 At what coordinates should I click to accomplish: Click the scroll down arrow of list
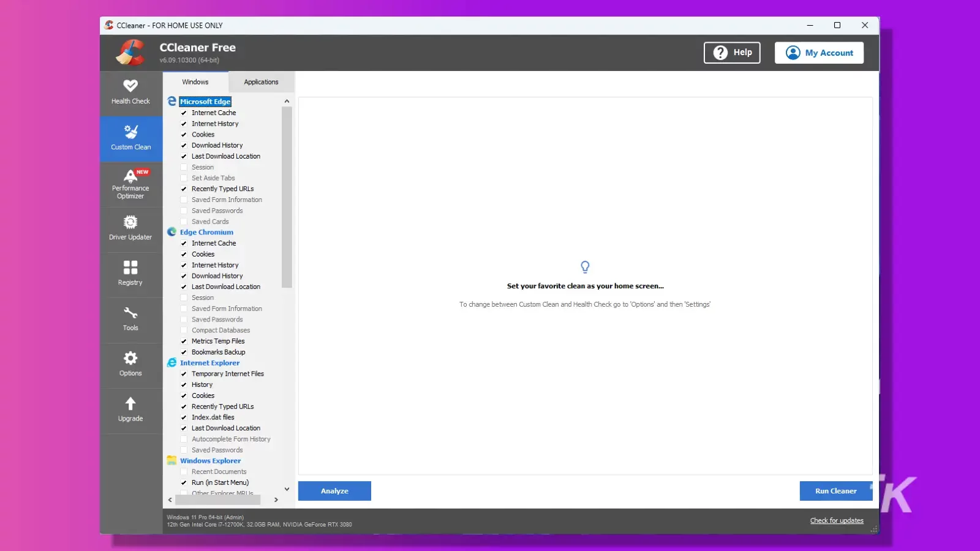tap(287, 489)
